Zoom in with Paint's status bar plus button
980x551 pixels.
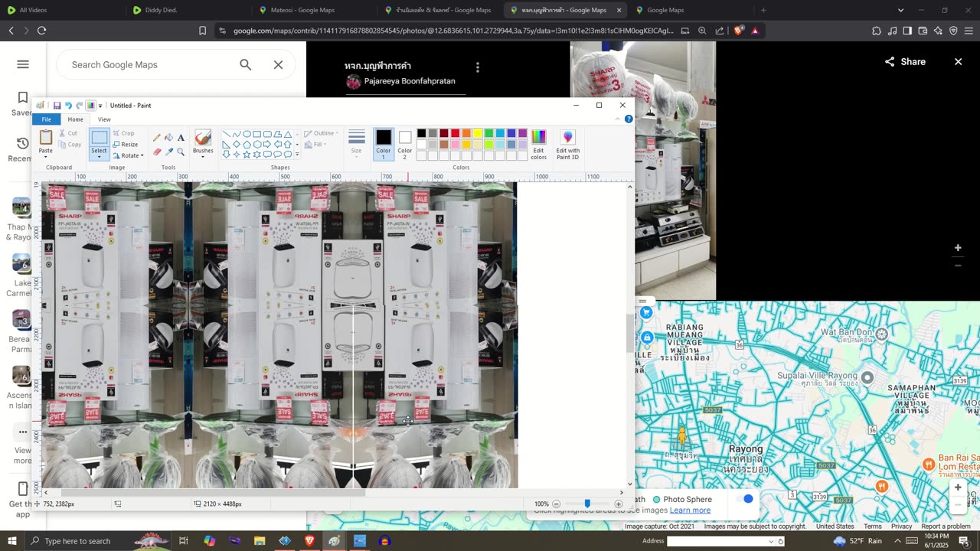619,504
